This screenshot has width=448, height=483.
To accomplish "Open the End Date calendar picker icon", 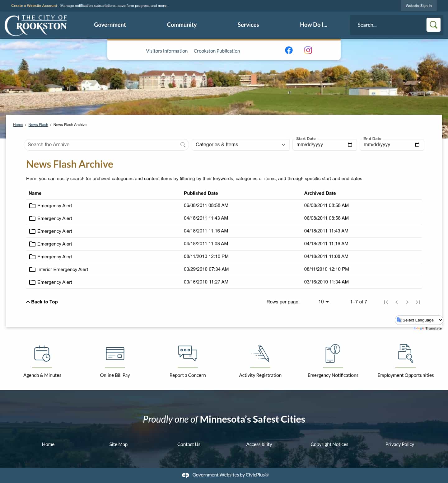I will coord(417,145).
